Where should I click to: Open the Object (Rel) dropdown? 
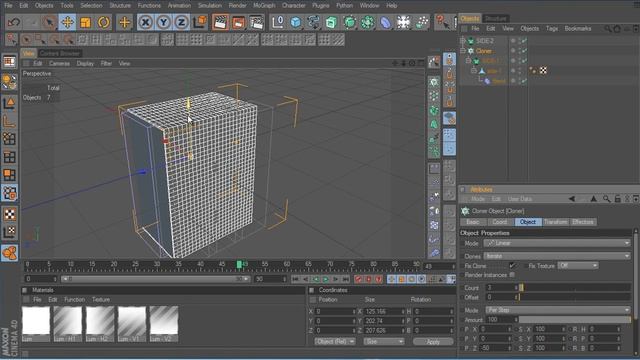coord(335,342)
